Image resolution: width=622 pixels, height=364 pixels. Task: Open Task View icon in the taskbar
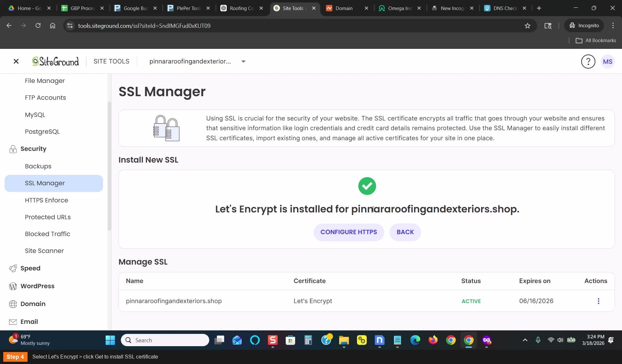pyautogui.click(x=219, y=340)
